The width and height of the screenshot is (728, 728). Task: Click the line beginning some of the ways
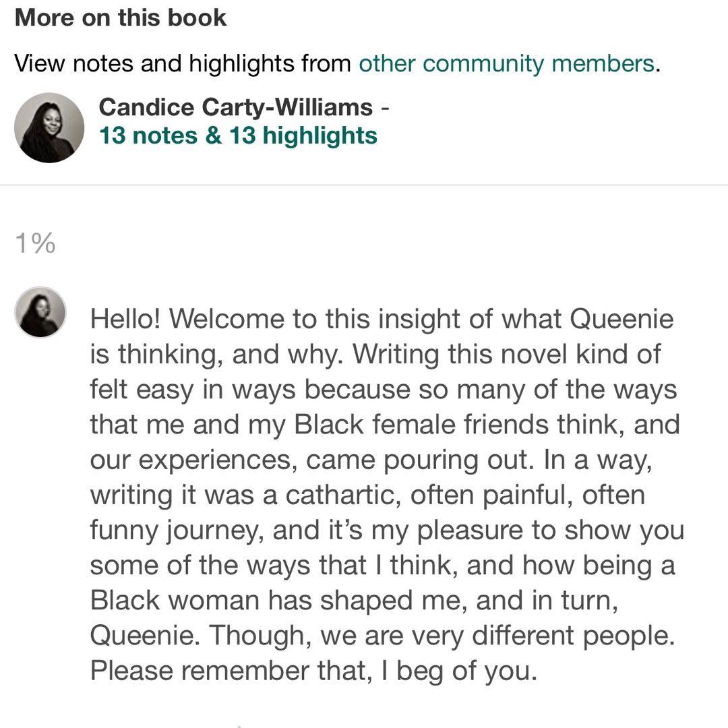point(382,566)
